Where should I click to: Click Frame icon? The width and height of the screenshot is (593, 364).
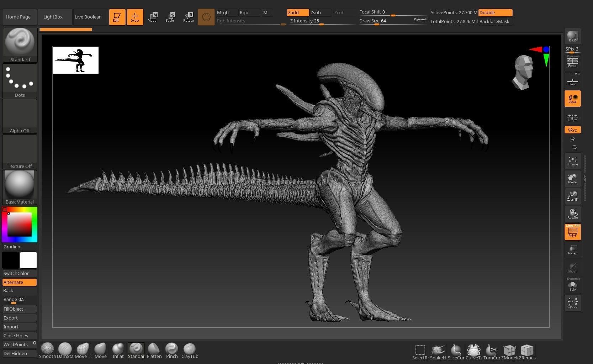(572, 161)
